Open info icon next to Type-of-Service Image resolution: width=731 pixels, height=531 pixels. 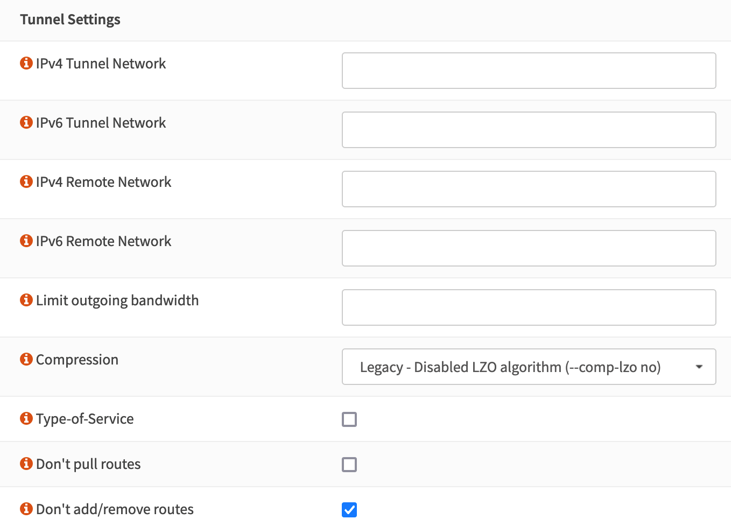[26, 418]
